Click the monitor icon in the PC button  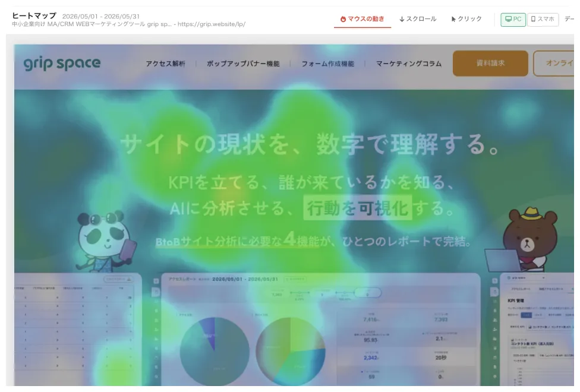click(x=509, y=19)
